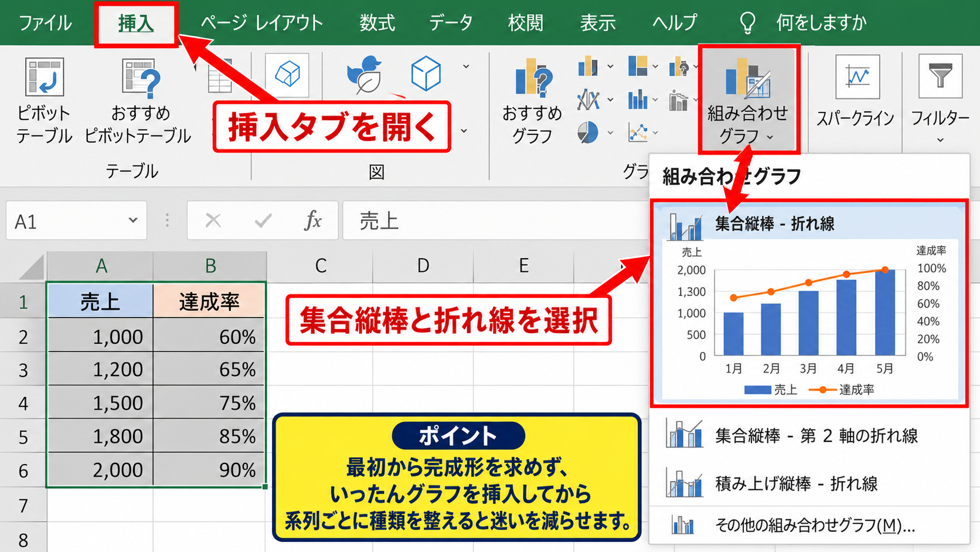
Task: Open the Name Box dropdown arrow
Action: 133,221
